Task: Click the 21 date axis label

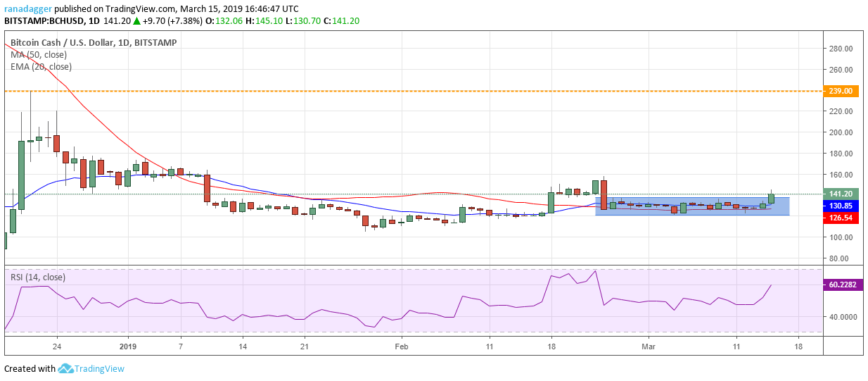Action: 304,346
